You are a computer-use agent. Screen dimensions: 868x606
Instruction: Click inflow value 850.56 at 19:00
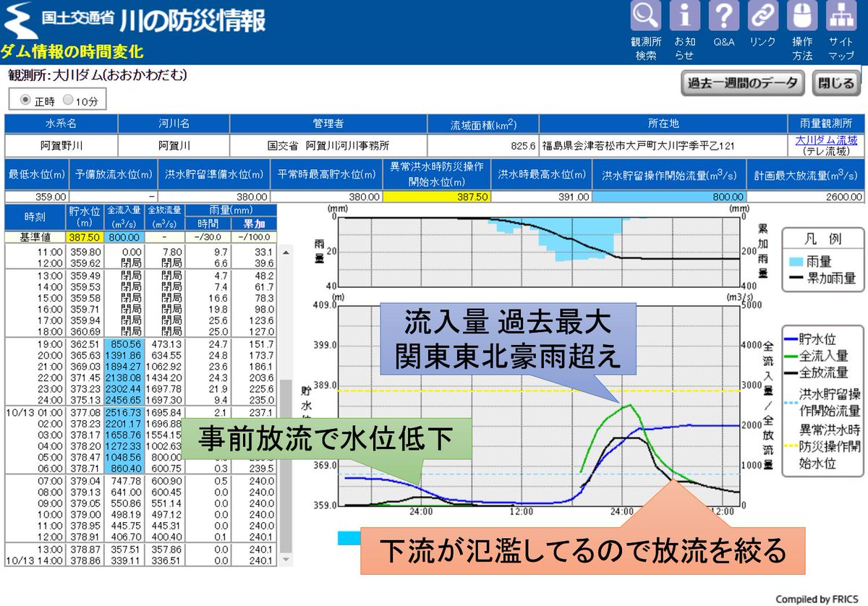[x=124, y=343]
